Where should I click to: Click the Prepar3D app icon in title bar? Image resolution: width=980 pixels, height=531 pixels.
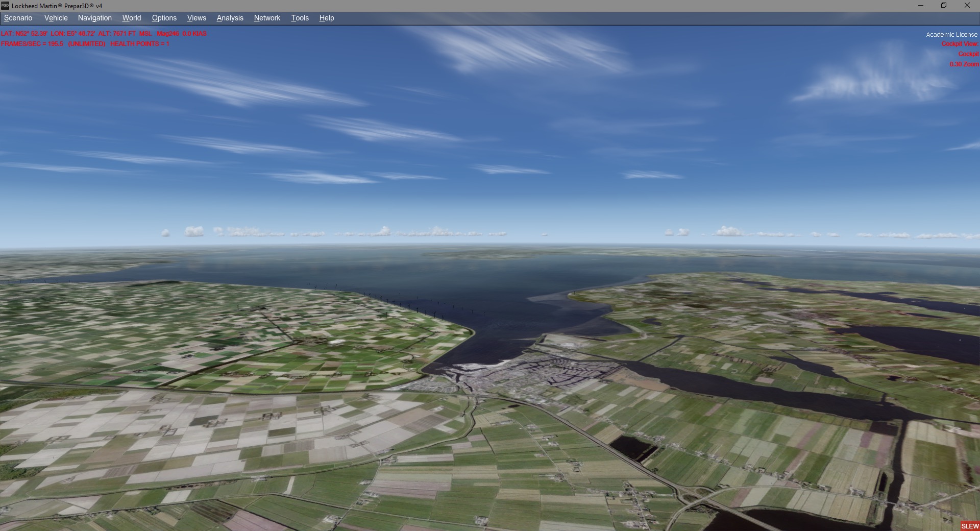5,6
